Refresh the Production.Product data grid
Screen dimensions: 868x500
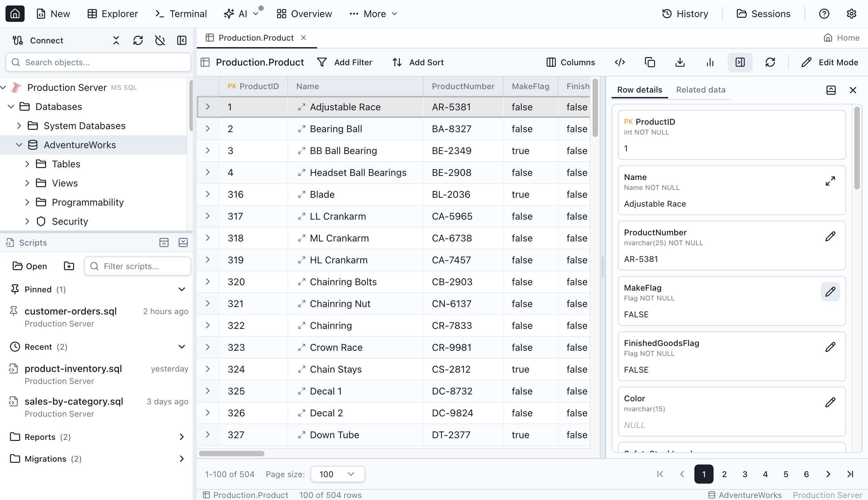pyautogui.click(x=770, y=62)
